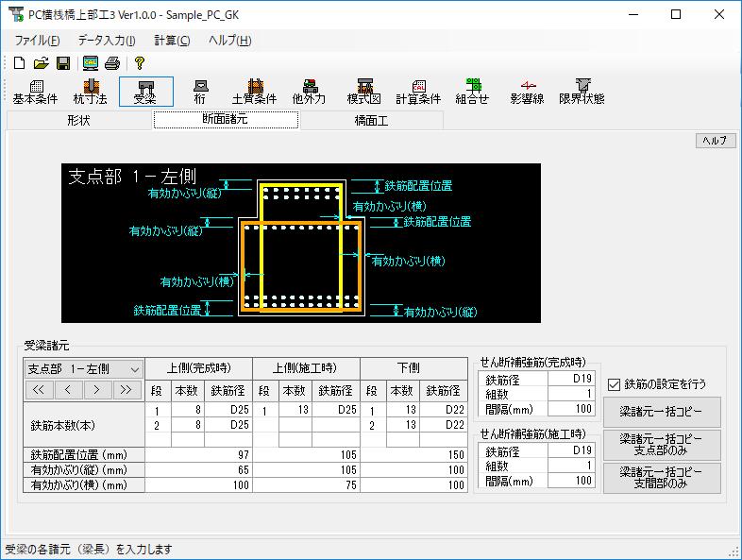Edit 鉄筋配置位置 上側(完成時) value 97
The width and height of the screenshot is (742, 560).
click(199, 455)
